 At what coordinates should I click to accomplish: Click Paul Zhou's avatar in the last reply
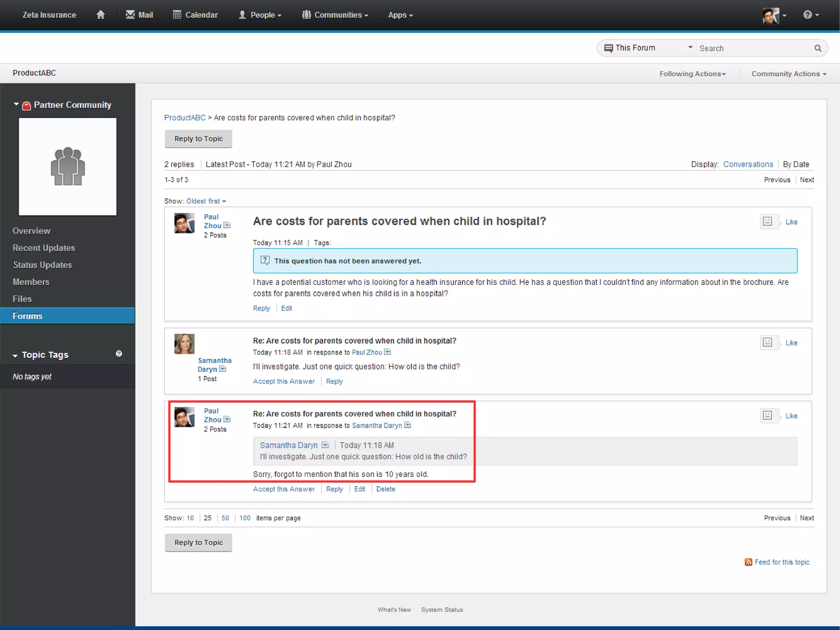click(x=184, y=417)
